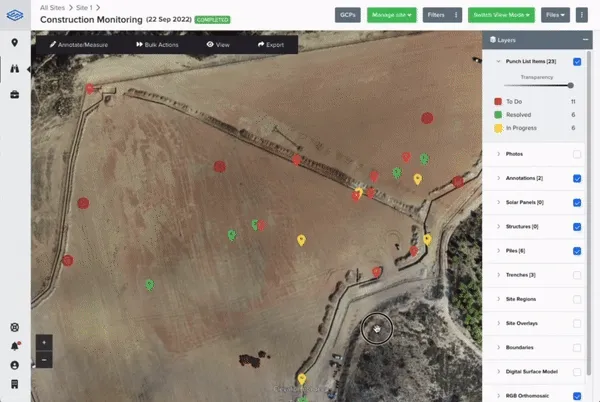Image resolution: width=600 pixels, height=402 pixels.
Task: Select the green pin at lower left field
Action: (150, 285)
